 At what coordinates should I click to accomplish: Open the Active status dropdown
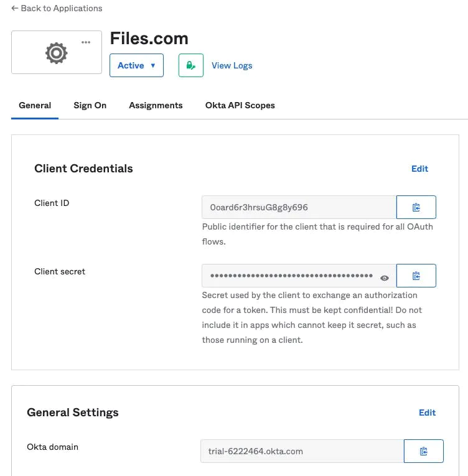136,65
